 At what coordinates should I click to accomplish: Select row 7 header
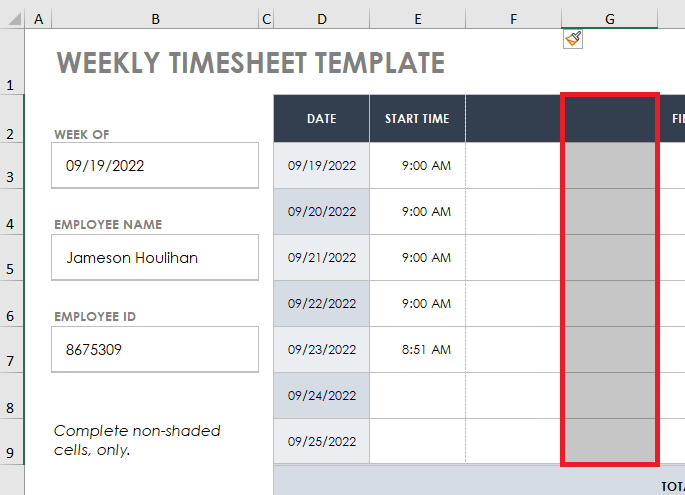tap(12, 350)
